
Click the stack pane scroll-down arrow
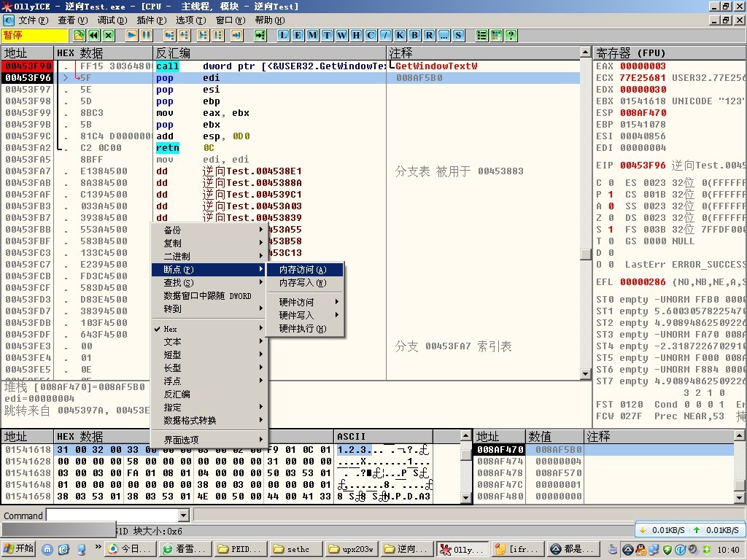pos(740,498)
